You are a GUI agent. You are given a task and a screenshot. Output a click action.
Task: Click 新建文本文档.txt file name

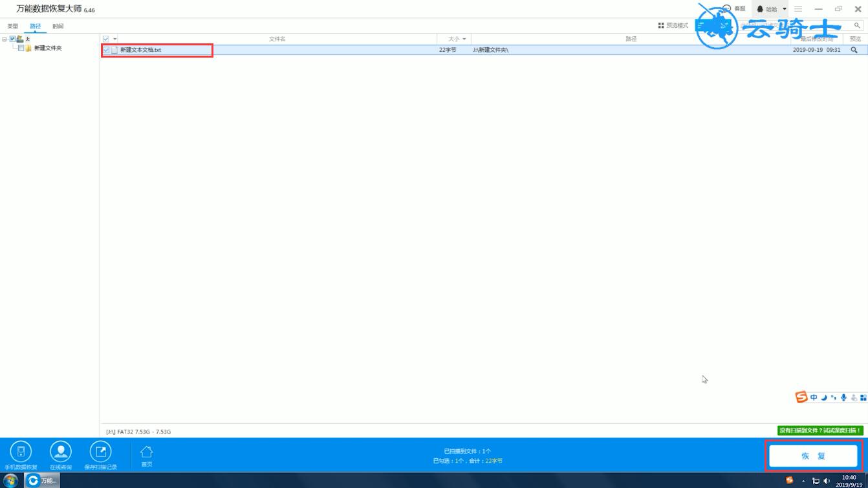click(x=140, y=50)
